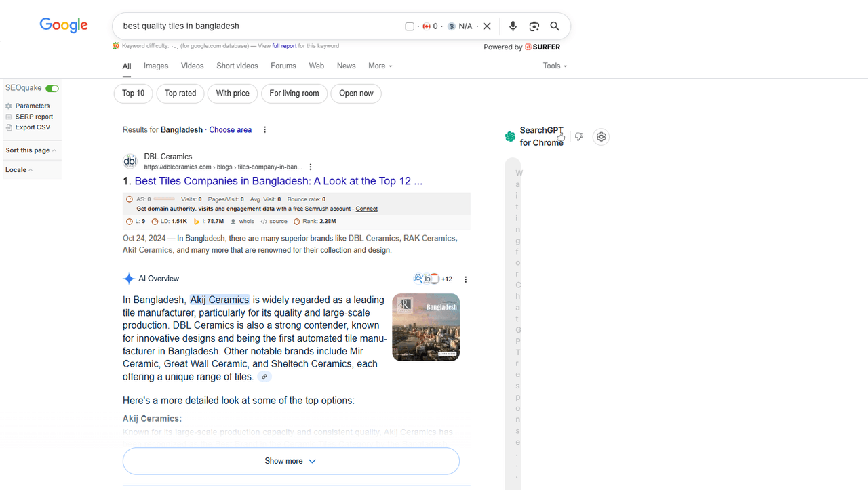868x490 pixels.
Task: Click the Canada flag volume icon
Action: coord(427,26)
